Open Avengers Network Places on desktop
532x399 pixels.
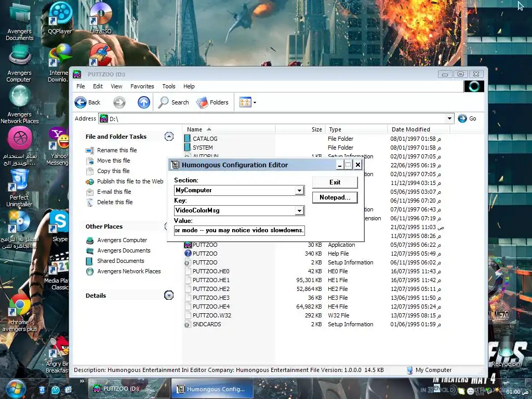19,104
